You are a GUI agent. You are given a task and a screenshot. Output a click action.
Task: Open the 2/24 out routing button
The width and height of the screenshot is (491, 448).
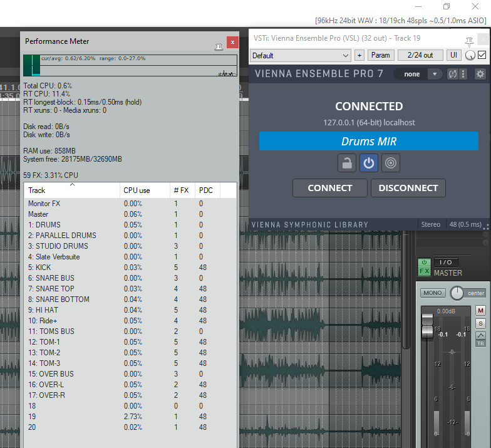click(x=420, y=55)
